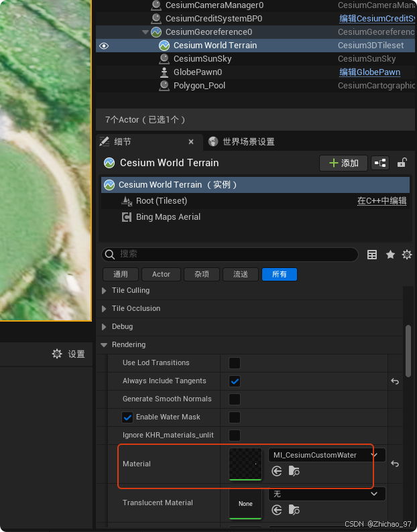Click the search magnifier icon
This screenshot has height=532, width=417.
[x=110, y=254]
